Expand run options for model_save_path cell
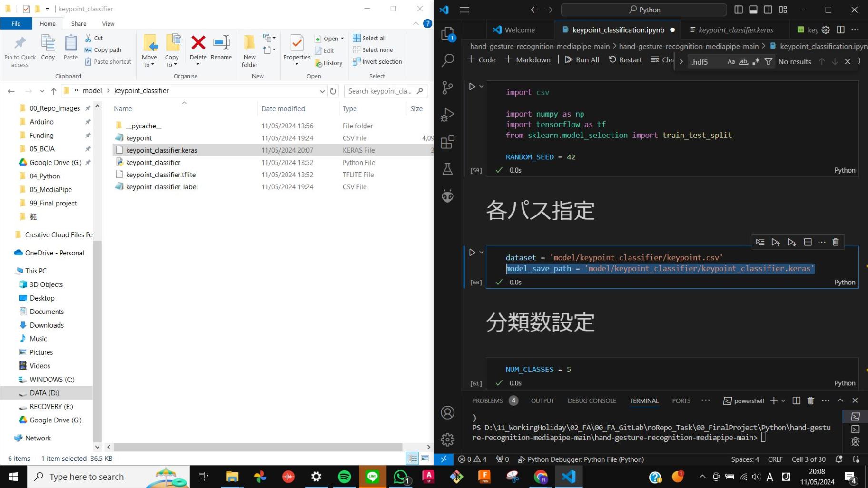 [482, 252]
